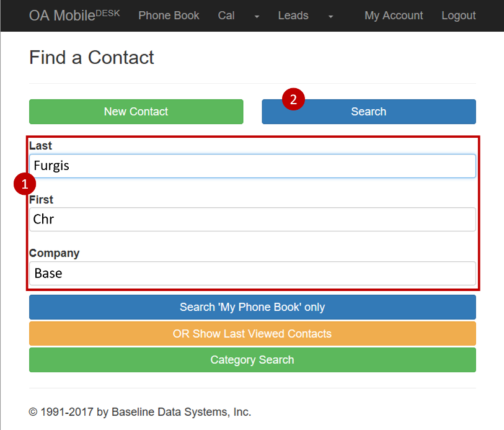Expand the dropdown caret next to Cal
The height and width of the screenshot is (430, 504).
pyautogui.click(x=257, y=16)
